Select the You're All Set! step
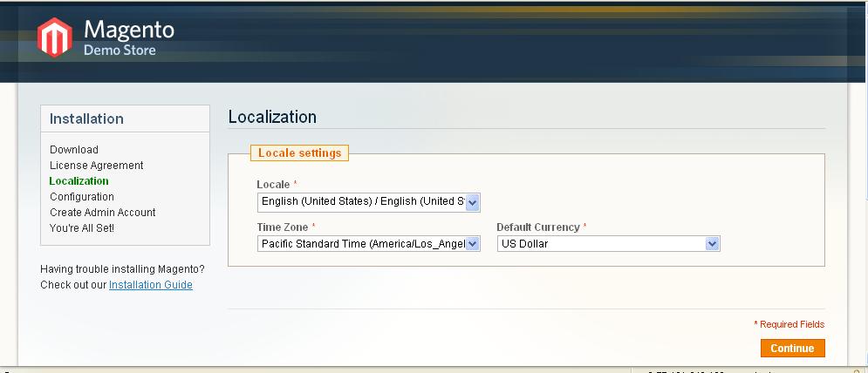This screenshot has width=868, height=373. pos(82,228)
